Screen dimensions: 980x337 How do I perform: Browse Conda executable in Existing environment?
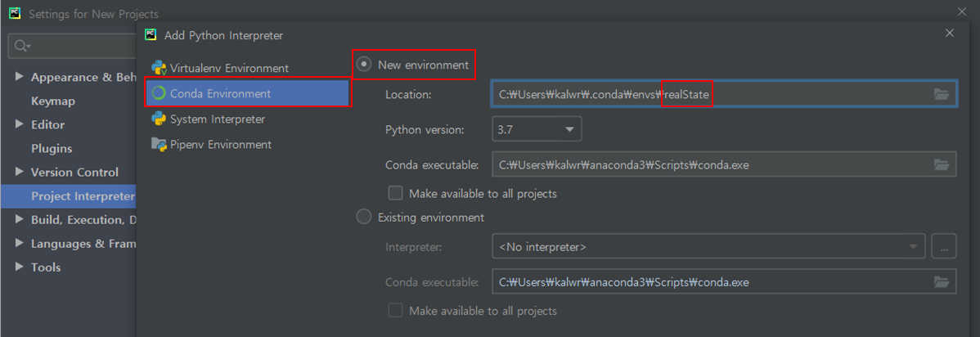point(942,282)
